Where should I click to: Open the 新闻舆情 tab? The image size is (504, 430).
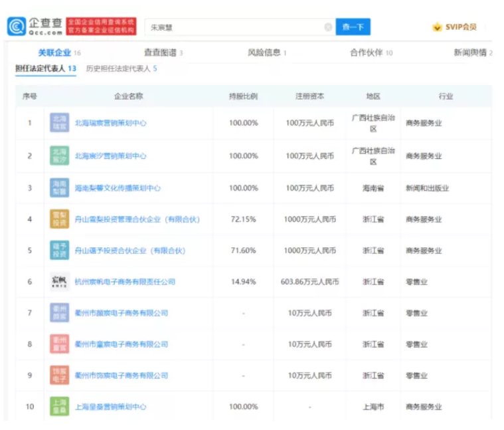(472, 53)
